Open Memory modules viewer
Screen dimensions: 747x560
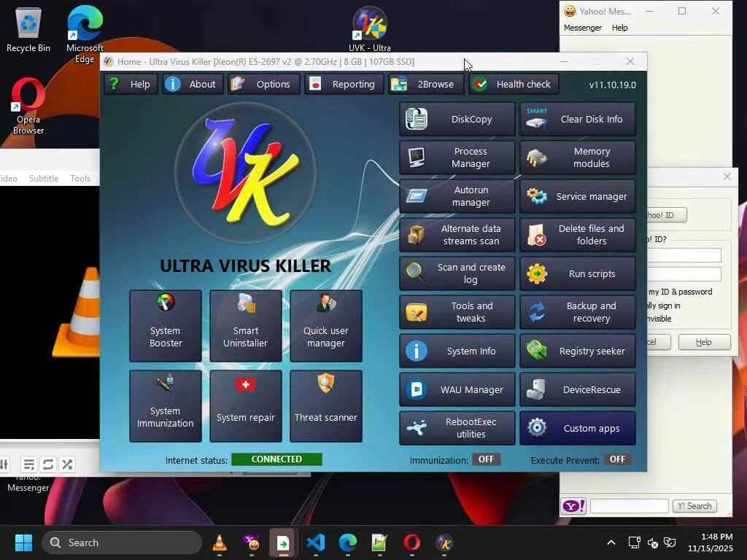click(x=578, y=157)
